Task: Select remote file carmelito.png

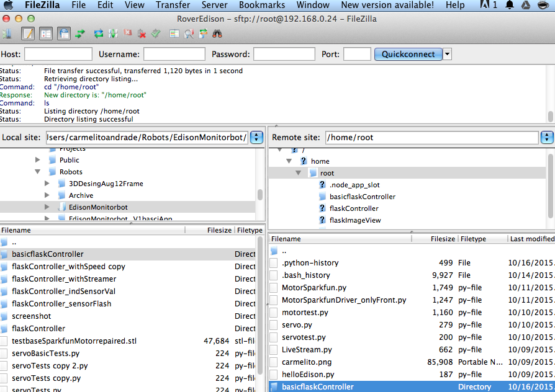Action: pyautogui.click(x=412, y=362)
